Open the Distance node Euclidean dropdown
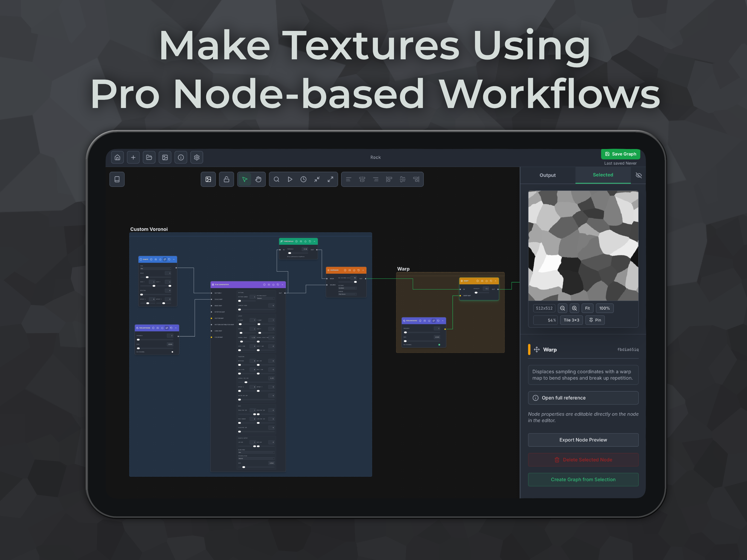 [347, 288]
